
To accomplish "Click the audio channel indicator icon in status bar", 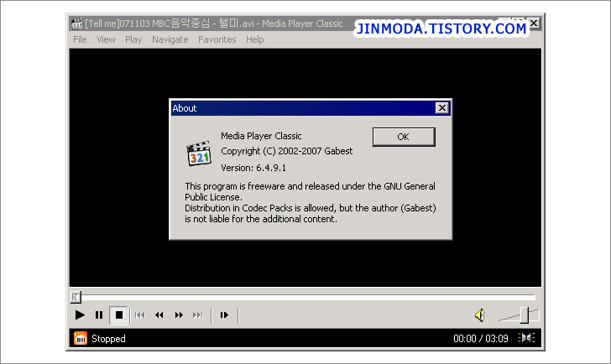I will pyautogui.click(x=526, y=338).
